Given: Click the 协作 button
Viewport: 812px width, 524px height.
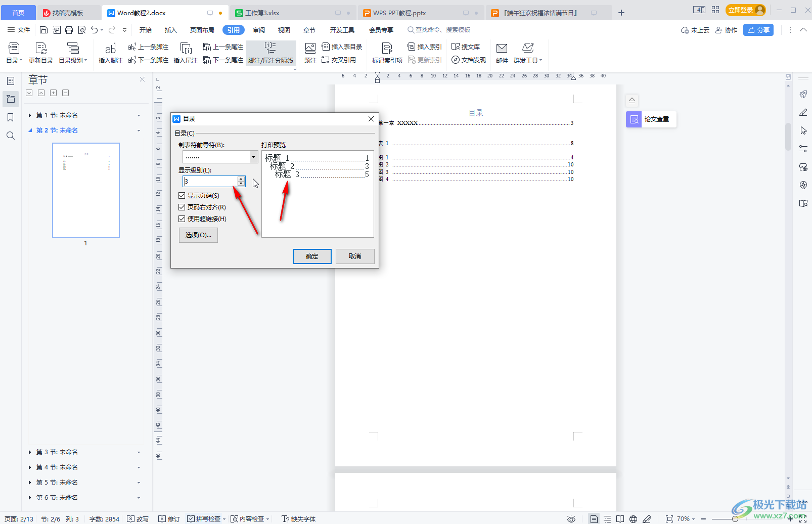Looking at the screenshot, I should (x=726, y=30).
